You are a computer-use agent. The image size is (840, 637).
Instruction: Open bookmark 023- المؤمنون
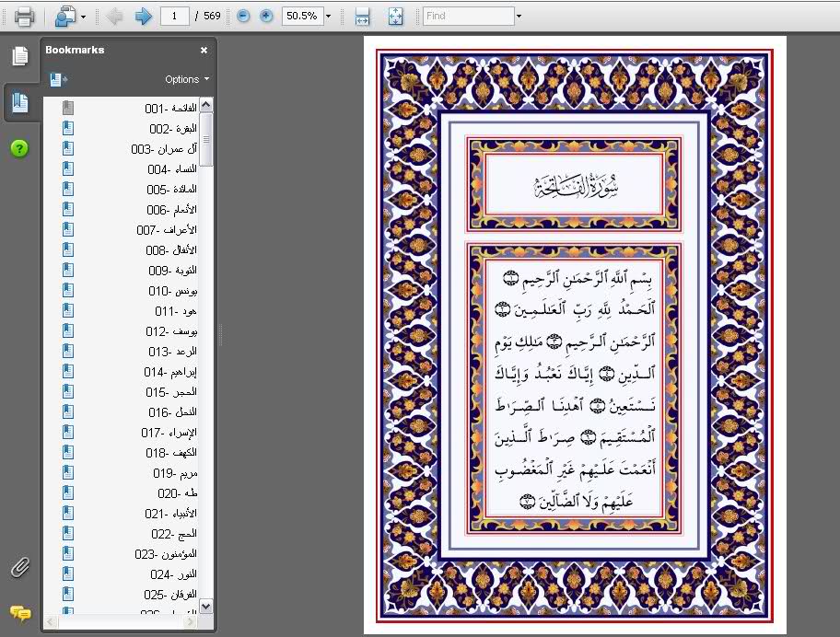[x=166, y=554]
